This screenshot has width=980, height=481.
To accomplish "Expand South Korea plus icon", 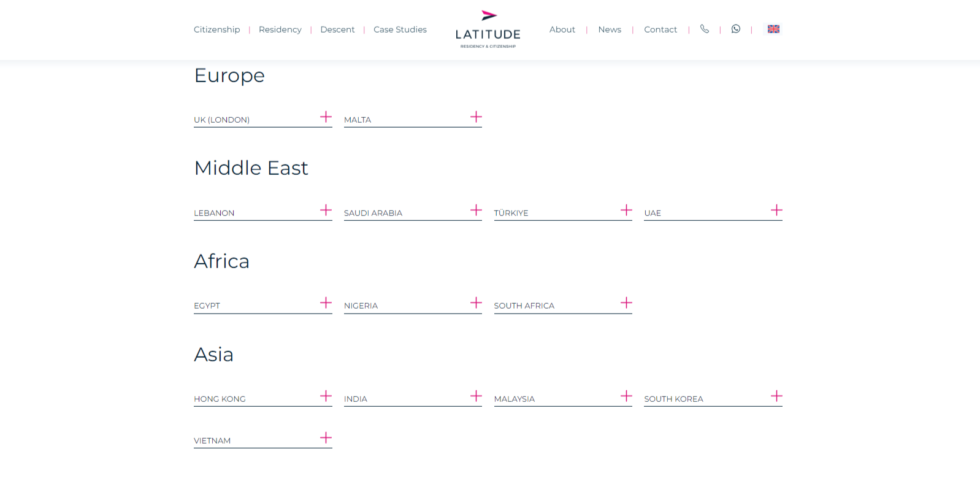I will point(776,396).
